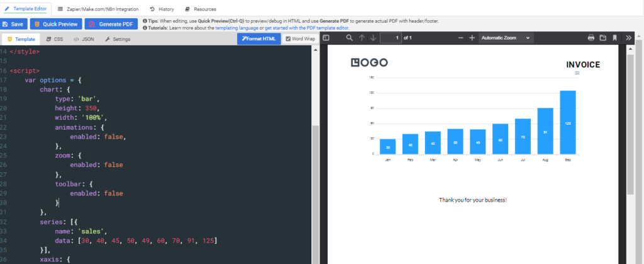Screen dimensions: 644x264
Task: Click the page number input field
Action: (391, 38)
